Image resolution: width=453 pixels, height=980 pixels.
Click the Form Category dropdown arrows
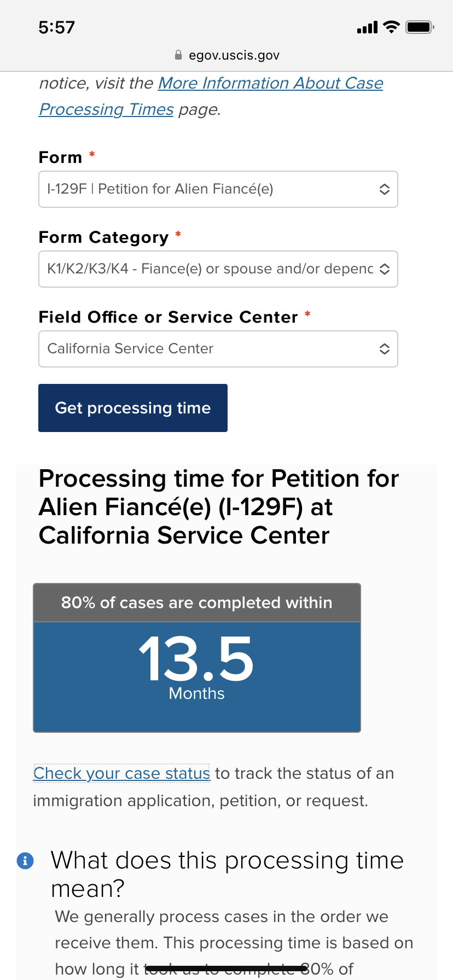pos(385,269)
